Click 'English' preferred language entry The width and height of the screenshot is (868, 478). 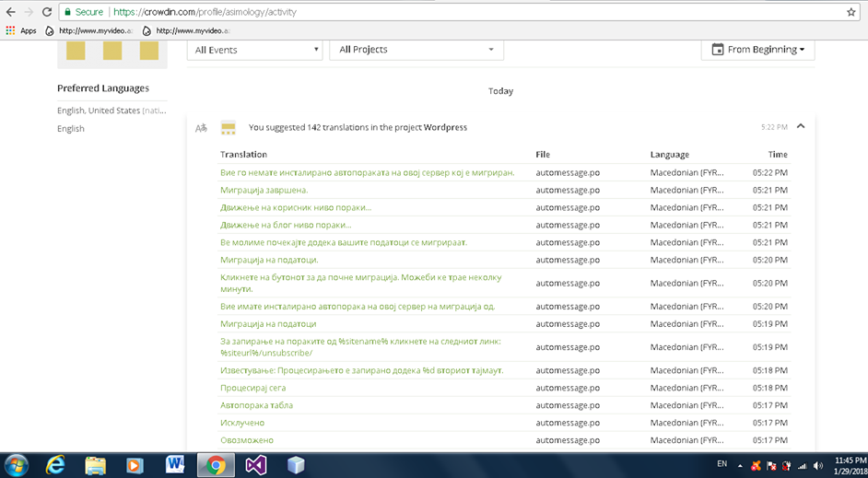71,129
